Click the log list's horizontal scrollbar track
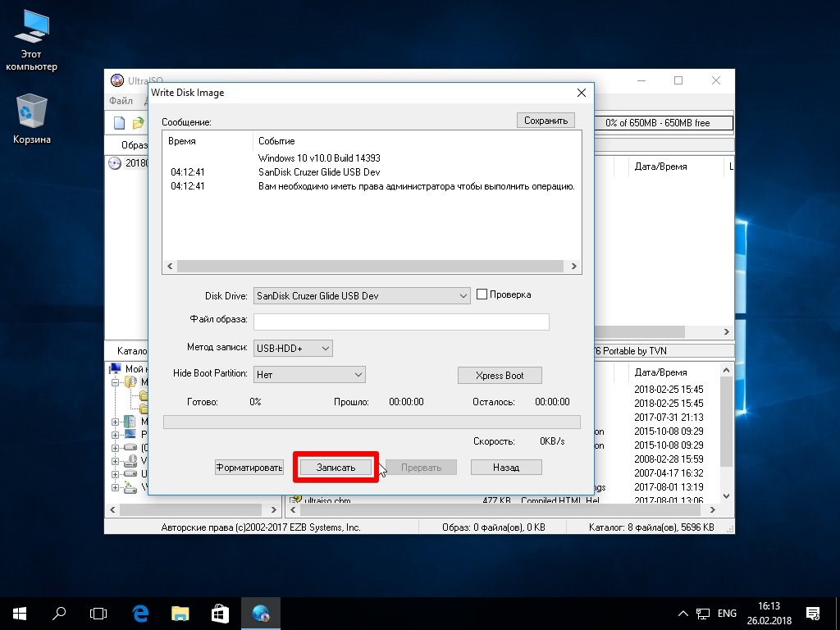The height and width of the screenshot is (630, 840). (x=370, y=267)
